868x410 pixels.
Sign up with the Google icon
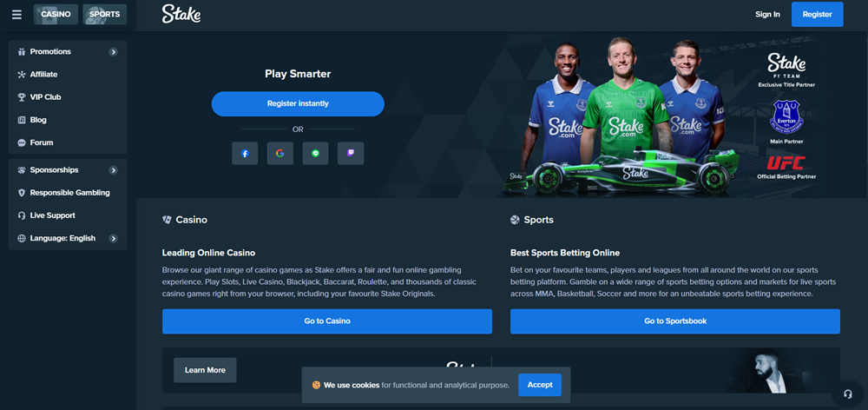click(x=280, y=154)
